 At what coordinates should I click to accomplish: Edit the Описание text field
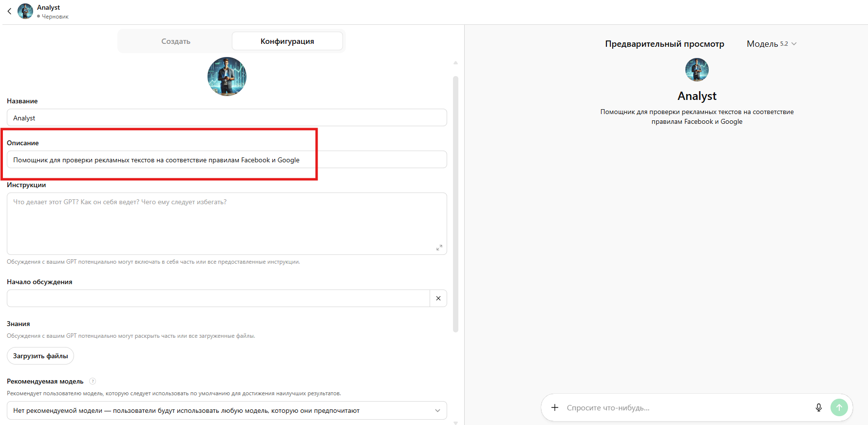pyautogui.click(x=226, y=160)
